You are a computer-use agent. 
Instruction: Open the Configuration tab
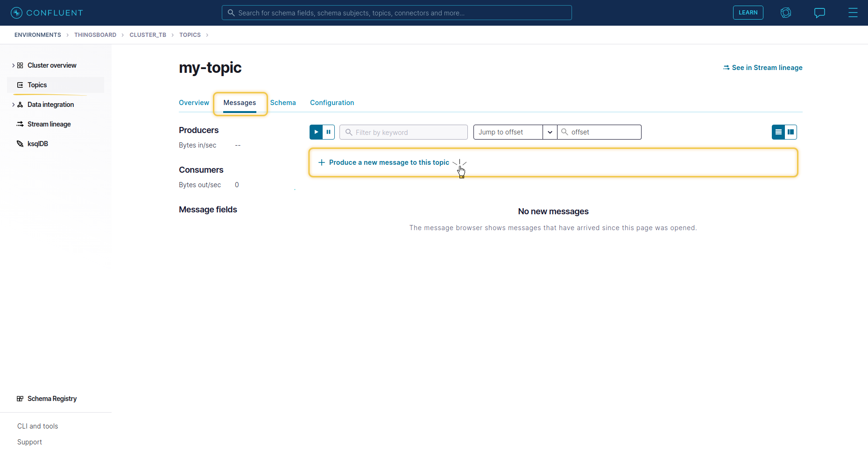click(x=332, y=103)
